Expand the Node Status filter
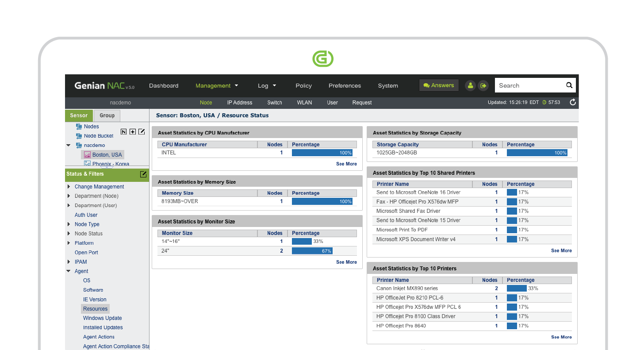The image size is (644, 350). 69,234
